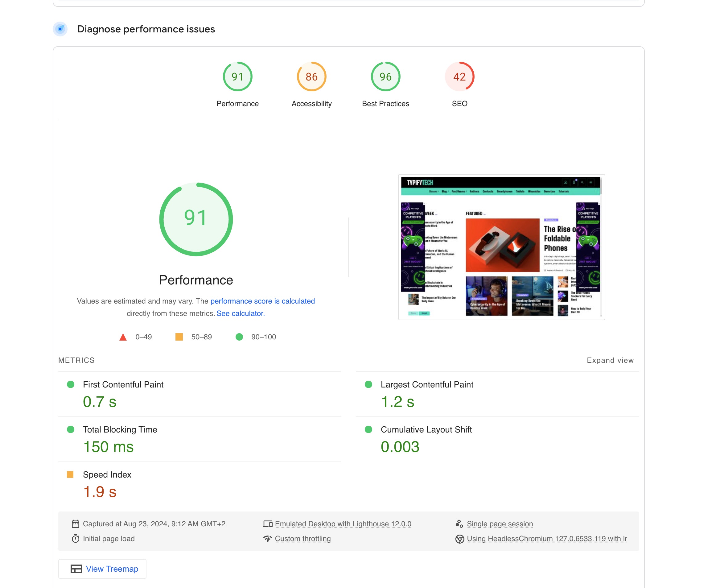Screen dimensions: 716x588
Task: Click the Diagnose performance issues radar icon
Action: pyautogui.click(x=60, y=29)
